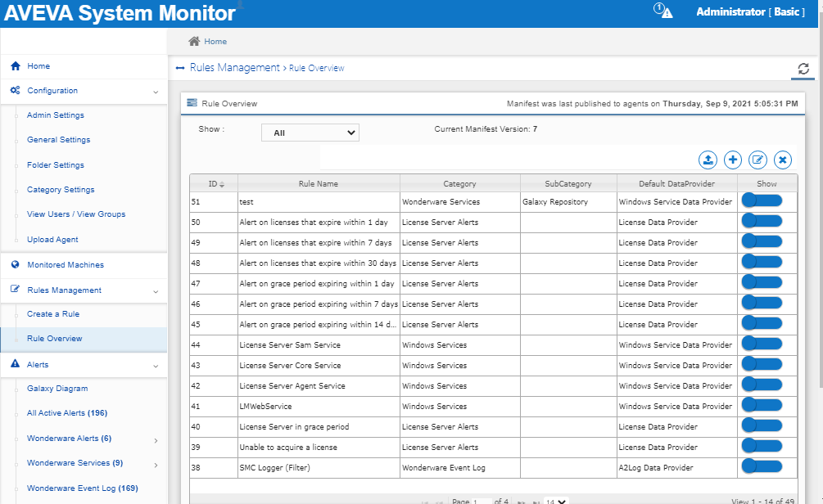The image size is (823, 504).
Task: Select Rule Overview in the sidebar
Action: coord(55,338)
